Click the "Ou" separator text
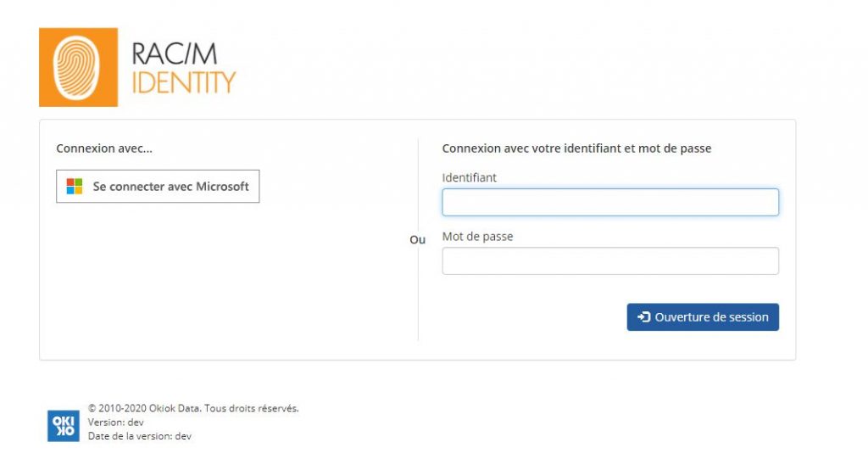 coord(417,239)
